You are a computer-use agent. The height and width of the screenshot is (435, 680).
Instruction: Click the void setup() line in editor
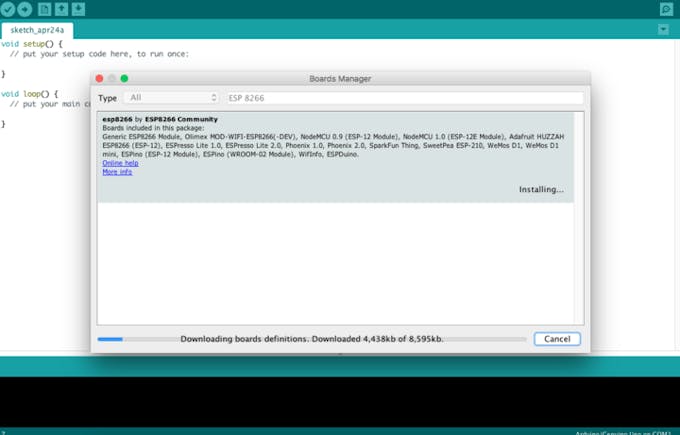[x=32, y=44]
